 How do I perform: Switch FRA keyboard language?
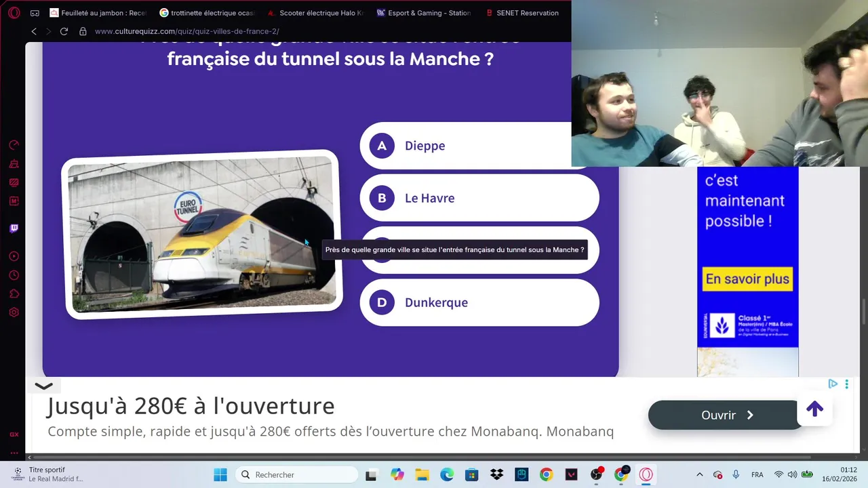click(x=757, y=474)
